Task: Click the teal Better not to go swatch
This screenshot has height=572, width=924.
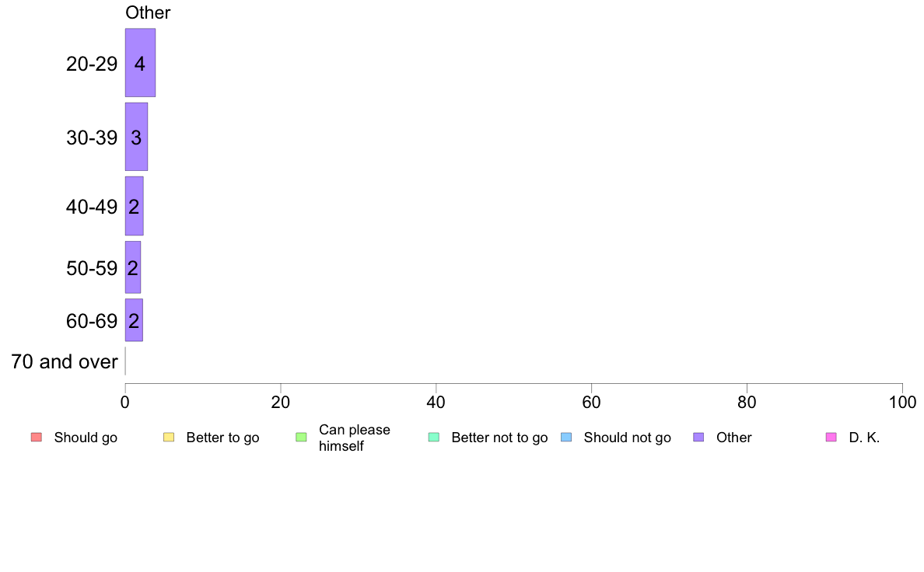Action: [434, 437]
